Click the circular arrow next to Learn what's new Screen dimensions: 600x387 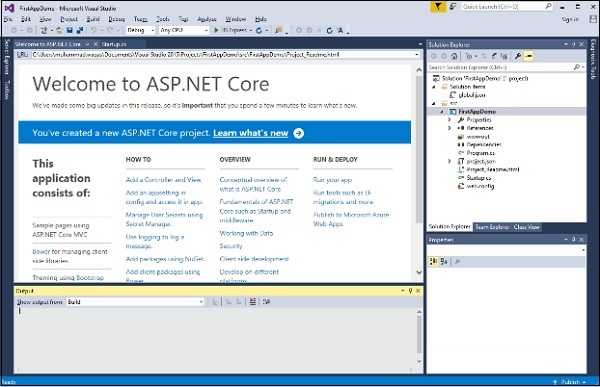point(298,133)
